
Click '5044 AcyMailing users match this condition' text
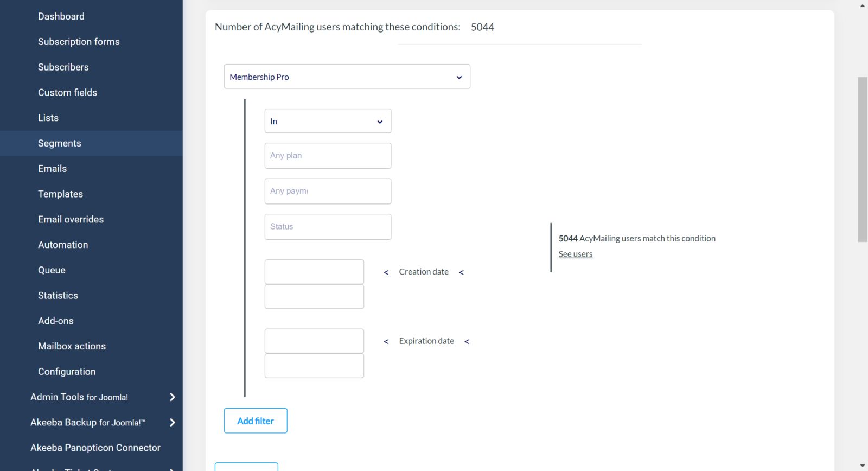(637, 238)
